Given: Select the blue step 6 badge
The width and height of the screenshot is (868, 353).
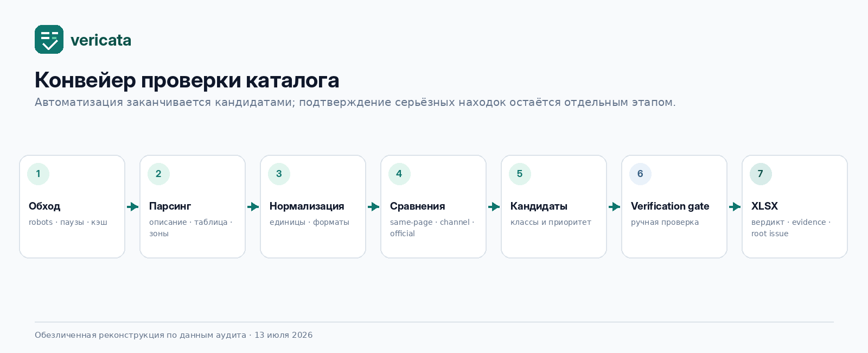Looking at the screenshot, I should 640,174.
